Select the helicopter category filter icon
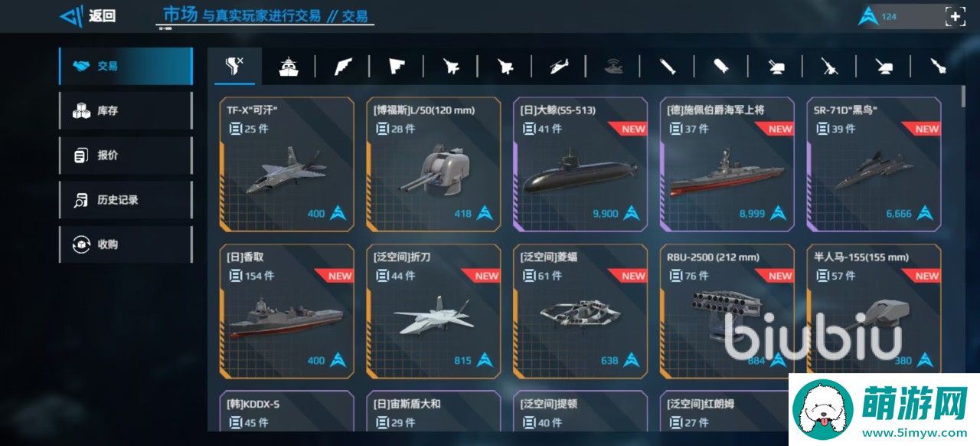Image resolution: width=980 pixels, height=446 pixels. pyautogui.click(x=559, y=67)
